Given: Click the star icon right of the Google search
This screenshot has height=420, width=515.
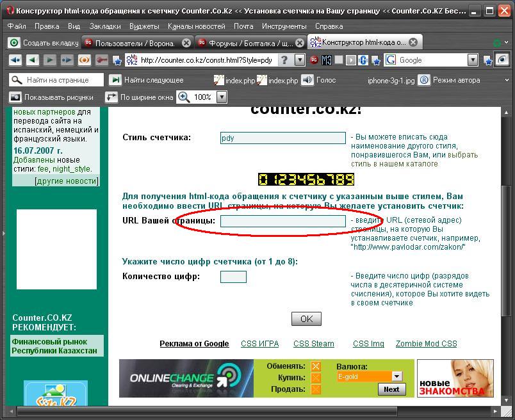Looking at the screenshot, I should 488,60.
